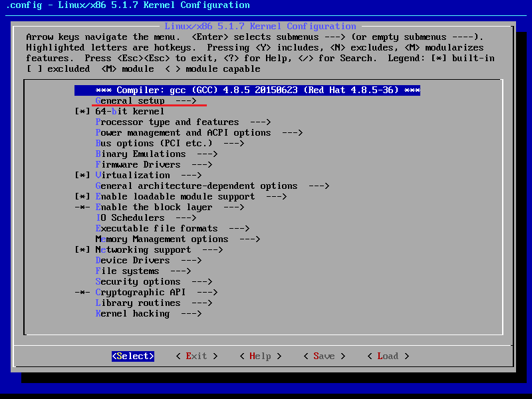Screen dimensions: 532x399
Task: Select the Cryptographic API entry
Action: [156, 293]
